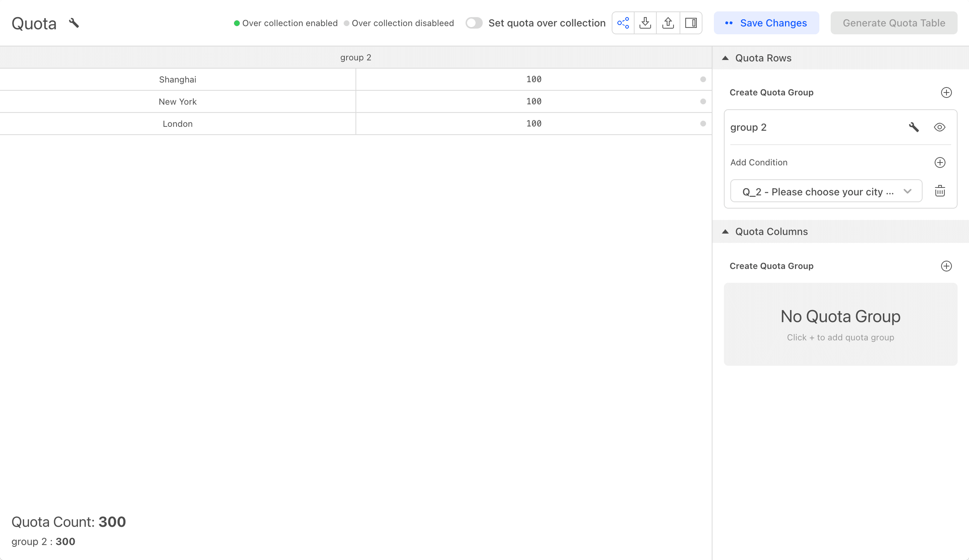Toggle over collection dot for London row

point(703,124)
